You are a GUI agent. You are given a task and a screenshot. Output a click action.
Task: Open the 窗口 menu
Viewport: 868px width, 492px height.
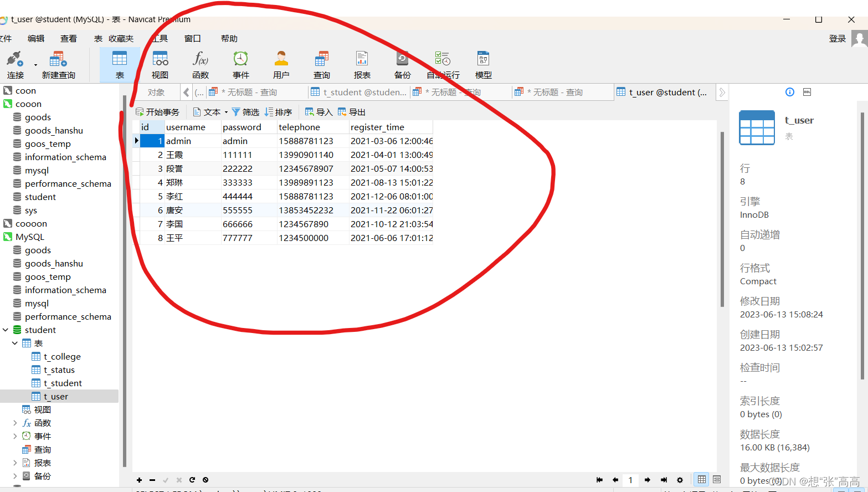click(x=193, y=38)
